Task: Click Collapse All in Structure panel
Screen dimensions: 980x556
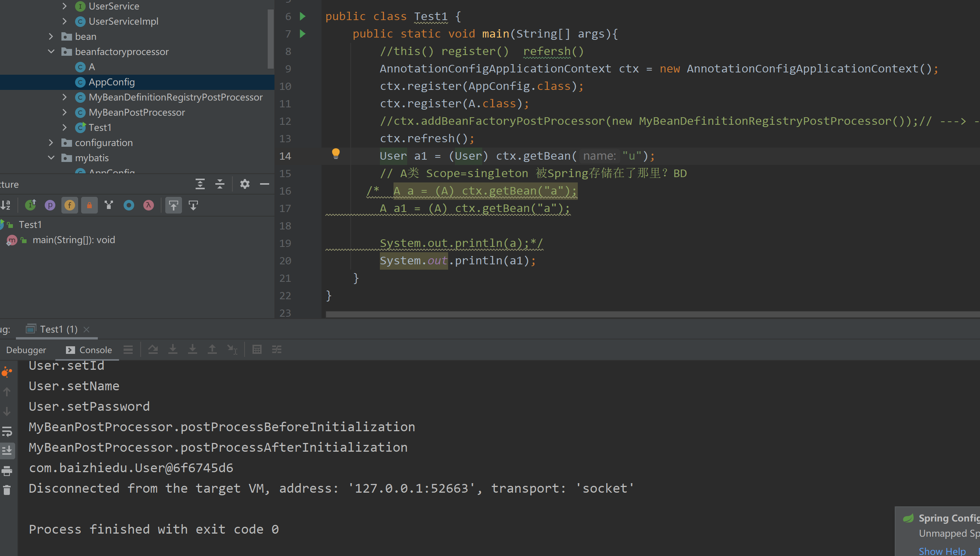Action: pyautogui.click(x=220, y=184)
